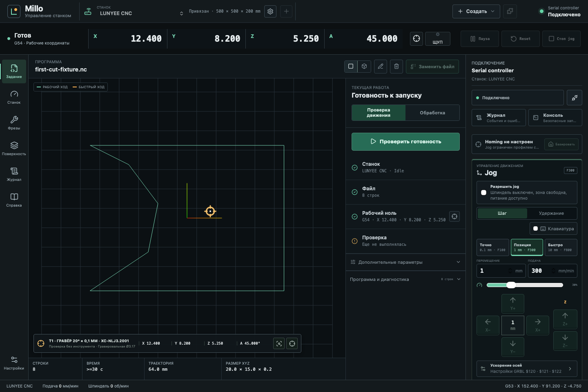Enable the Разрешить jog checkbox
The width and height of the screenshot is (588, 392).
click(483, 192)
